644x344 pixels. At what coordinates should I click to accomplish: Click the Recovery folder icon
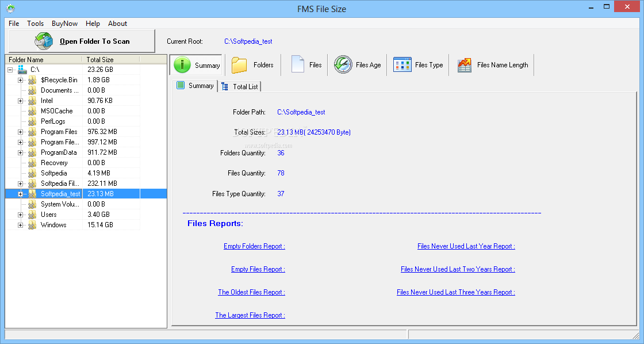click(32, 163)
